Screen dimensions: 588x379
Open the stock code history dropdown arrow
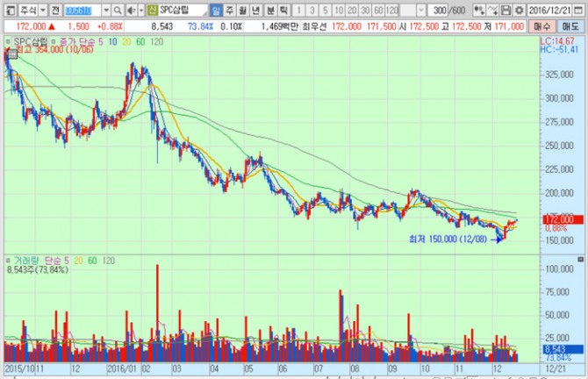(x=107, y=11)
